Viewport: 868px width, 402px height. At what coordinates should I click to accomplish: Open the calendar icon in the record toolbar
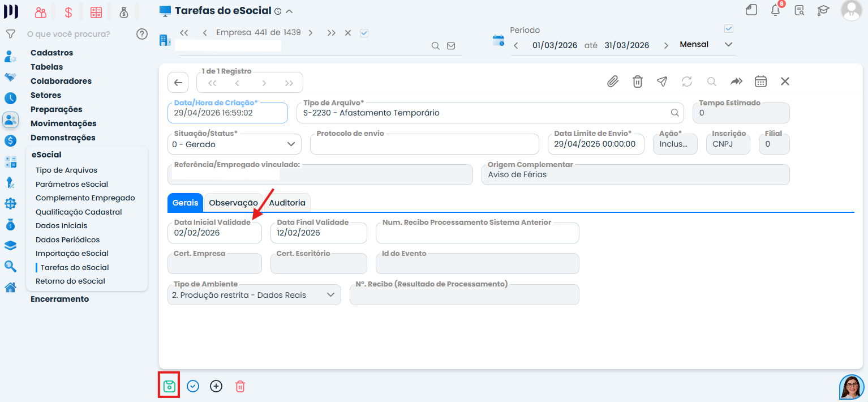click(x=760, y=82)
